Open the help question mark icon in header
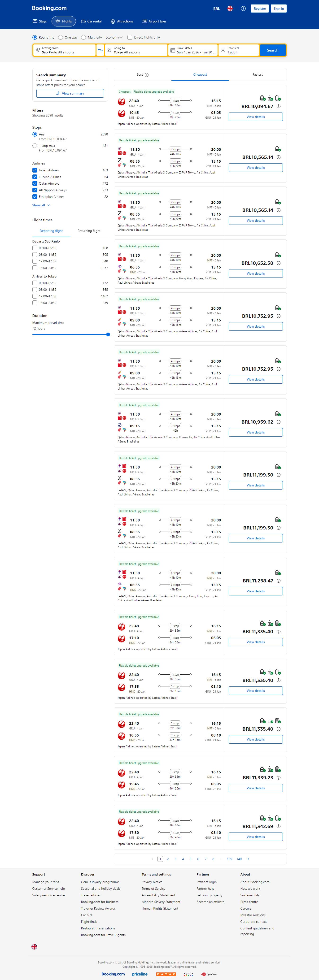 (243, 9)
